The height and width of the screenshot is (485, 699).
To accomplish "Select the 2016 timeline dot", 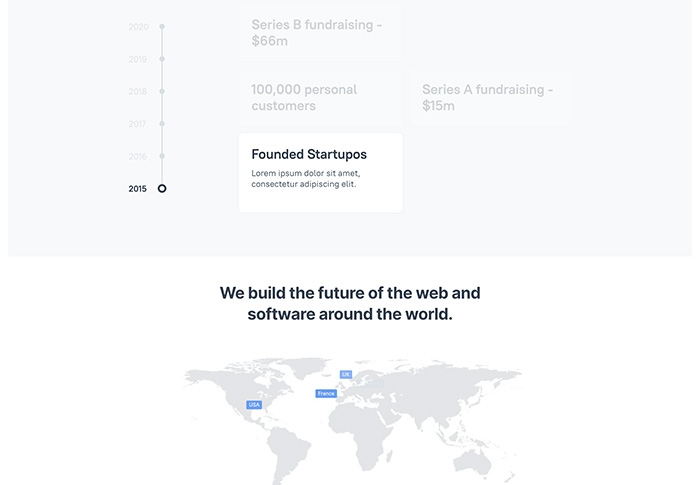I will (x=162, y=156).
